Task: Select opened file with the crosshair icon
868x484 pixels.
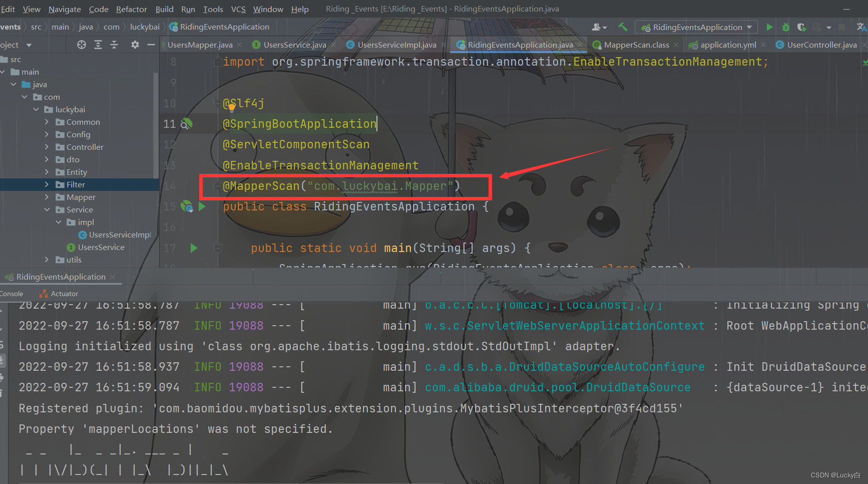Action: click(81, 45)
